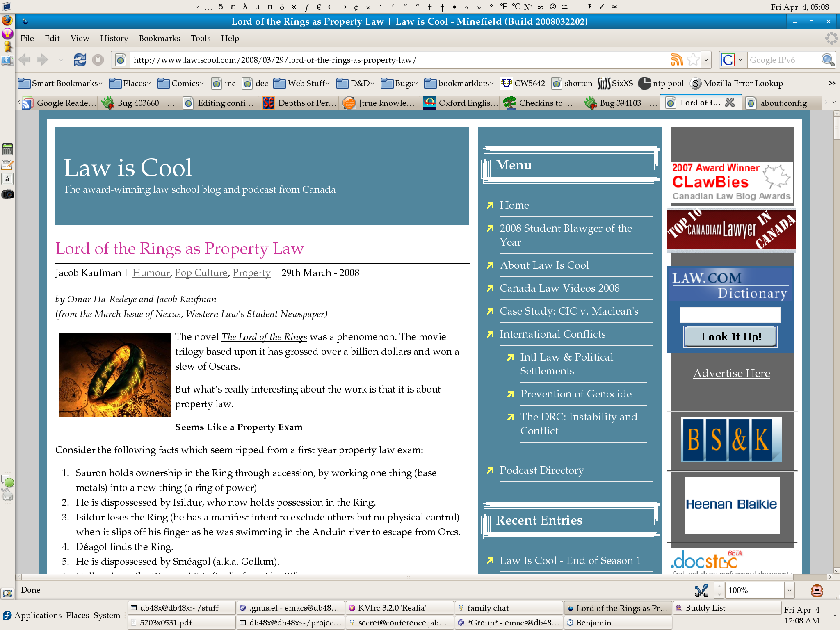Open the Google search engine icon
The width and height of the screenshot is (840, 630).
pyautogui.click(x=728, y=60)
